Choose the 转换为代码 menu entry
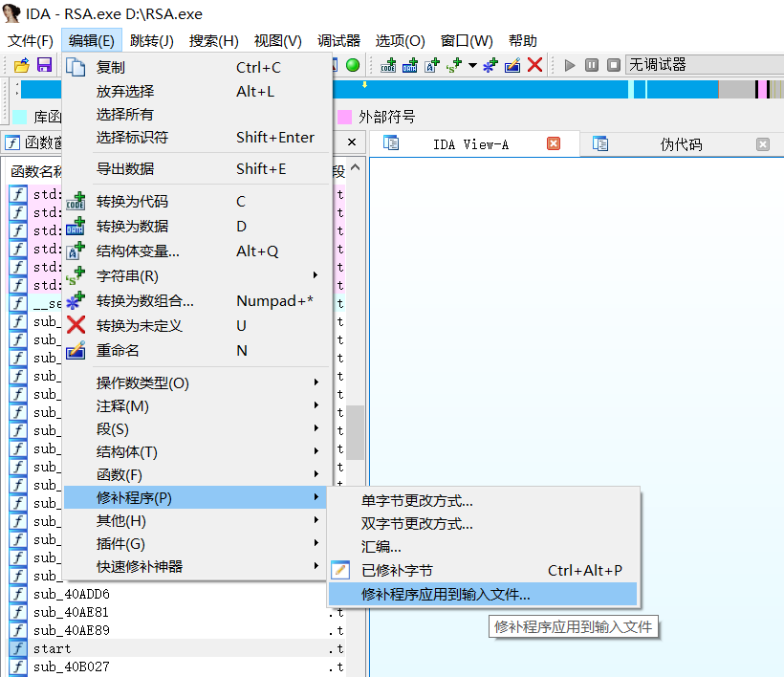784x677 pixels. [196, 201]
